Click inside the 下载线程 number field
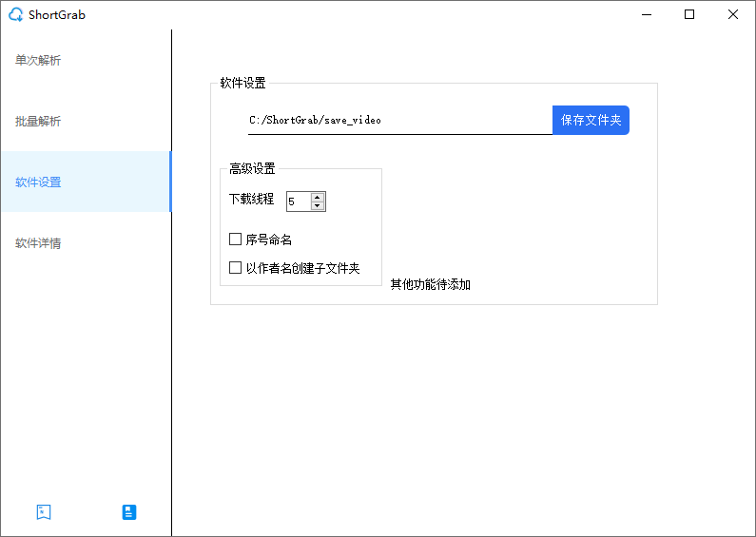Image resolution: width=756 pixels, height=537 pixels. (x=298, y=201)
